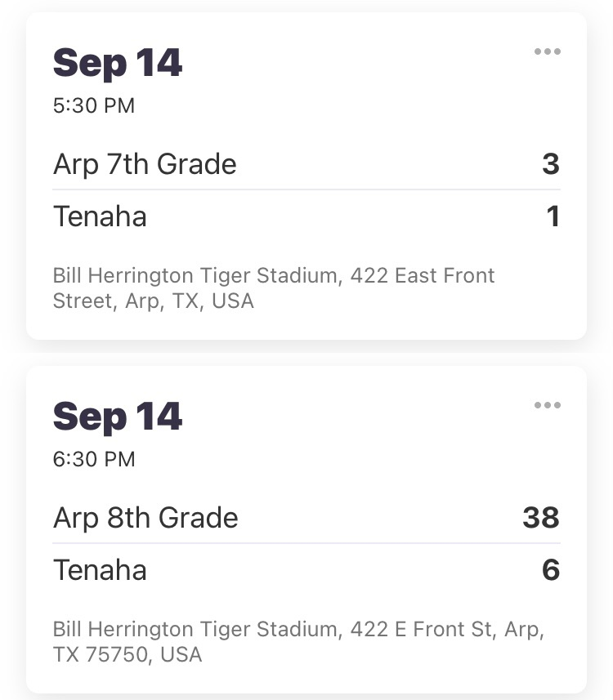Select Tenaha in the 7th Grade game
This screenshot has width=613, height=700.
100,216
